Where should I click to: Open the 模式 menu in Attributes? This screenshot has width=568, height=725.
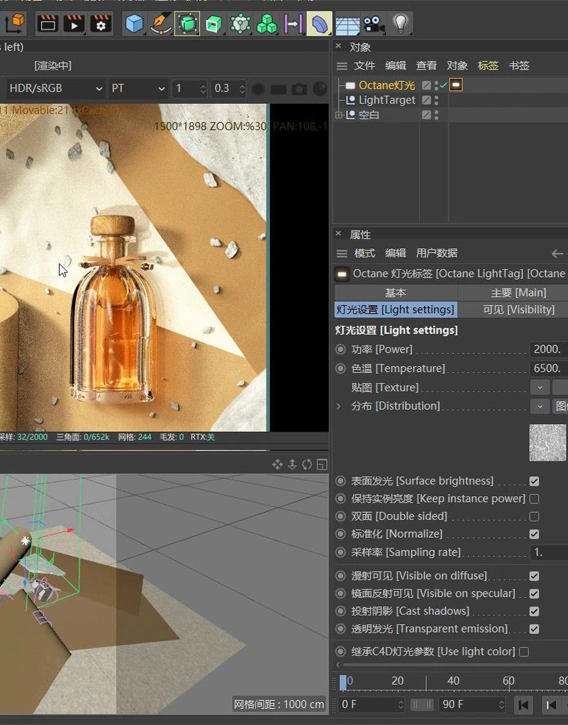(x=364, y=253)
